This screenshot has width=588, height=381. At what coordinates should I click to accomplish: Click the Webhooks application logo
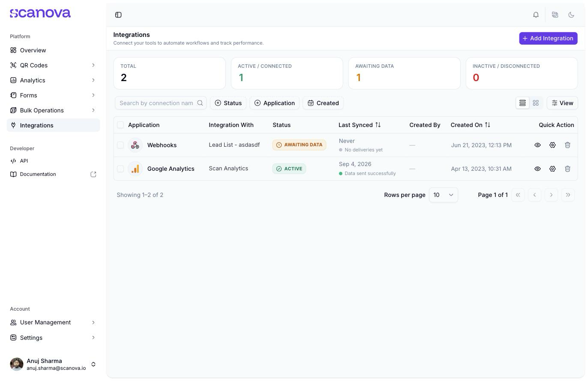[x=135, y=145]
